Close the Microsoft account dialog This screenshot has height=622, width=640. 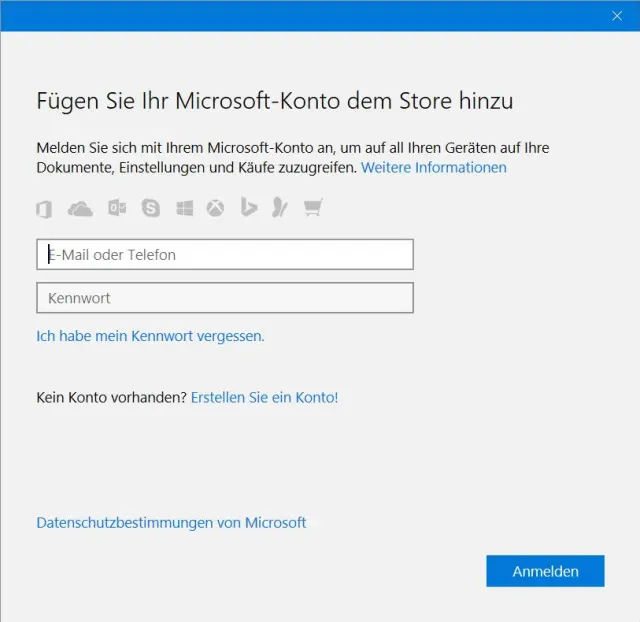point(617,15)
